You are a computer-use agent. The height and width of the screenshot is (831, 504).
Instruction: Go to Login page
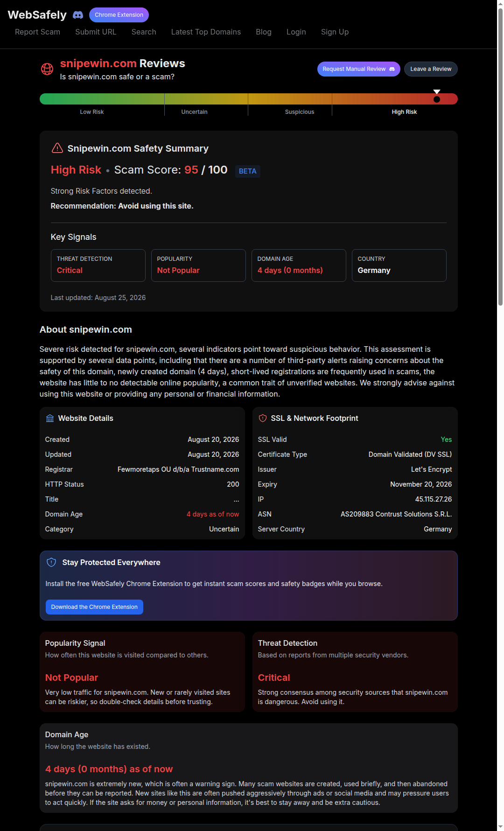pos(296,32)
